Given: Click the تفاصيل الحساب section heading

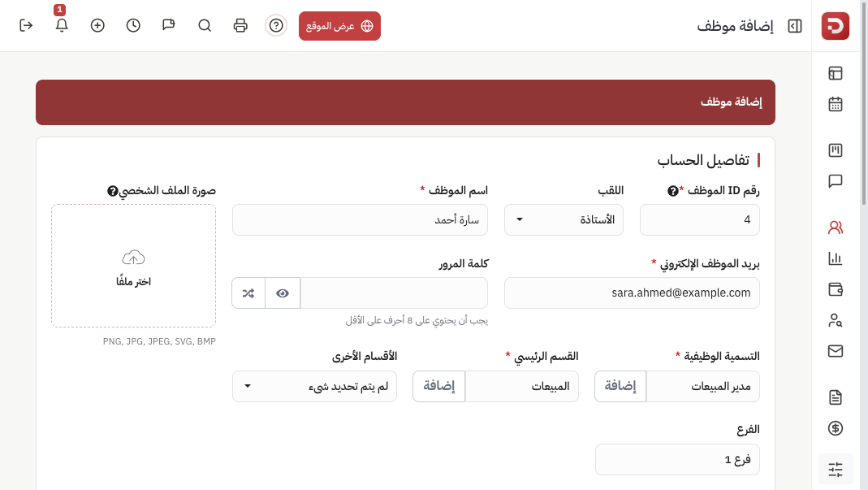Looking at the screenshot, I should click(703, 160).
